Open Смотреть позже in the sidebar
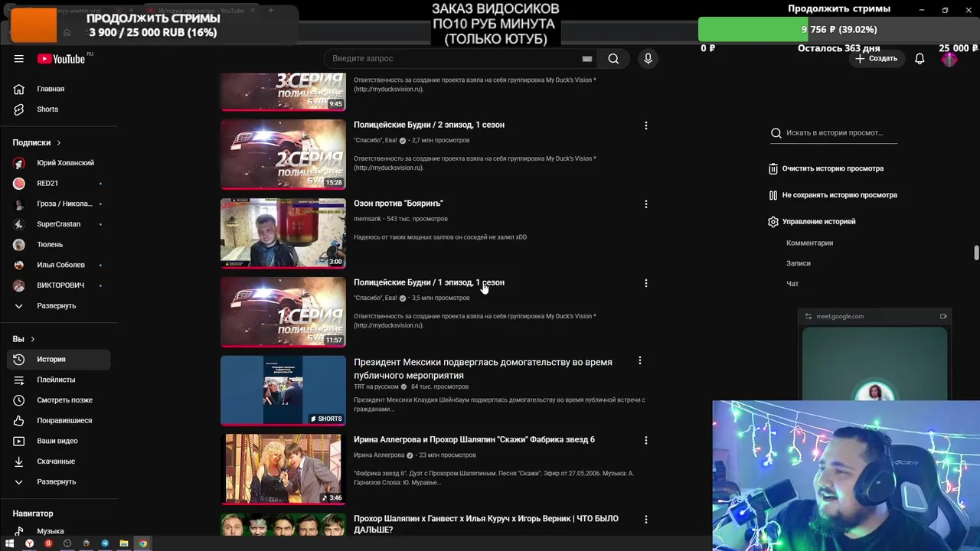Screen dimensions: 980x551 pyautogui.click(x=58, y=400)
